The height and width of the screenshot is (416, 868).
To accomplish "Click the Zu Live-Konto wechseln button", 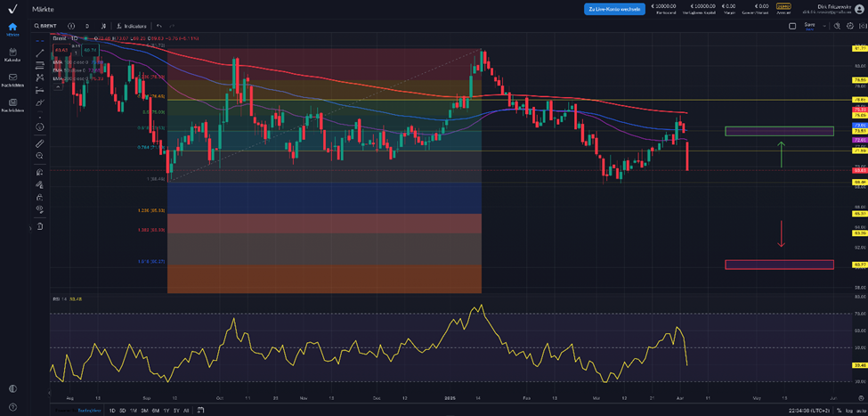I will [x=614, y=9].
